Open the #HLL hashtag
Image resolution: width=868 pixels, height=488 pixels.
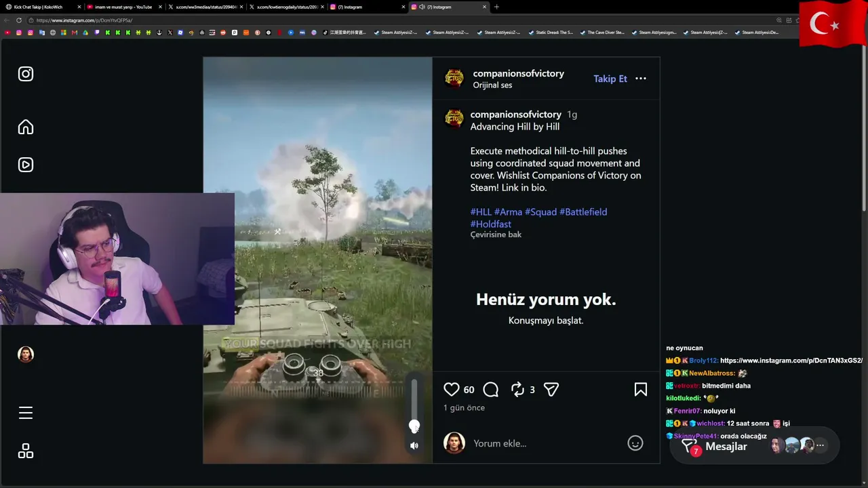tap(481, 212)
